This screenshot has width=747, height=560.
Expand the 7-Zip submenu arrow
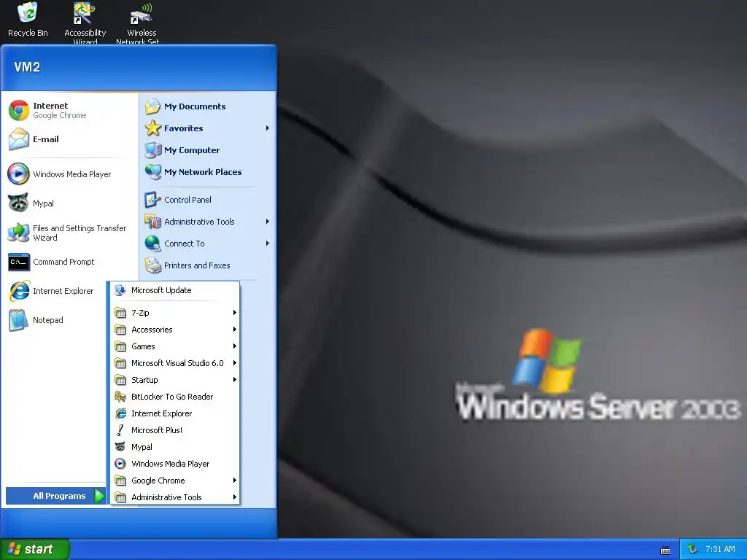234,313
